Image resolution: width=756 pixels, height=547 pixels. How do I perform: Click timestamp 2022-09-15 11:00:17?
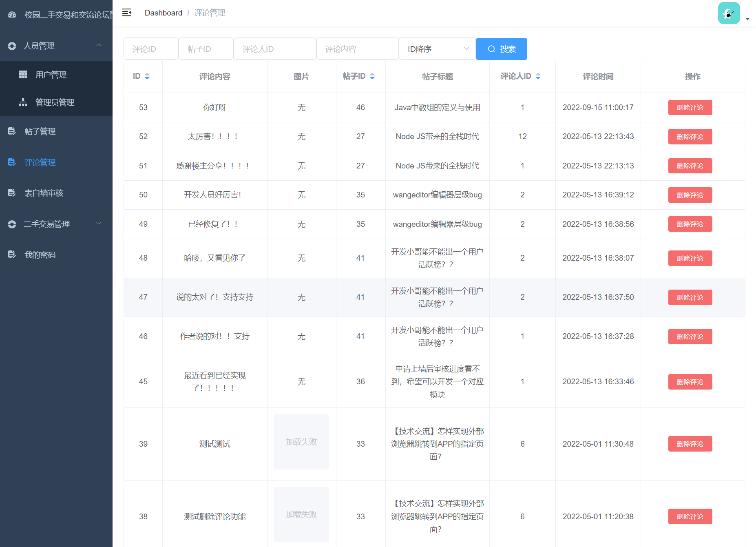[x=598, y=107]
